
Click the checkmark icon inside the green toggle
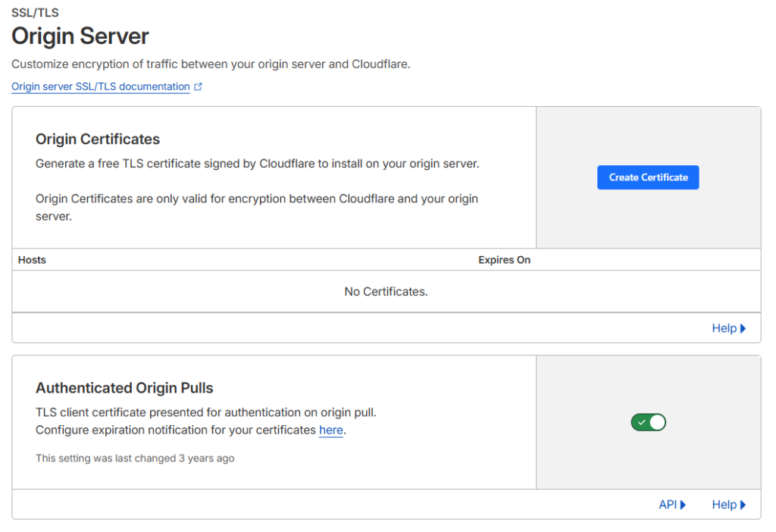642,422
